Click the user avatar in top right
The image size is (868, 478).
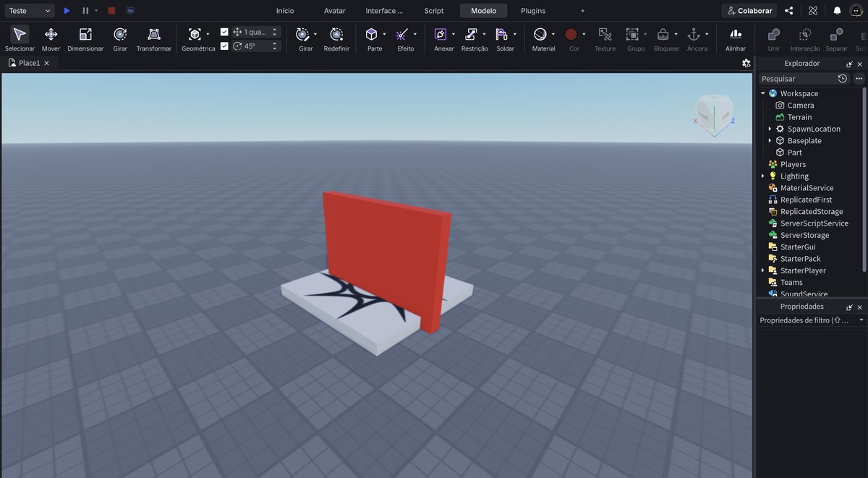coord(856,11)
